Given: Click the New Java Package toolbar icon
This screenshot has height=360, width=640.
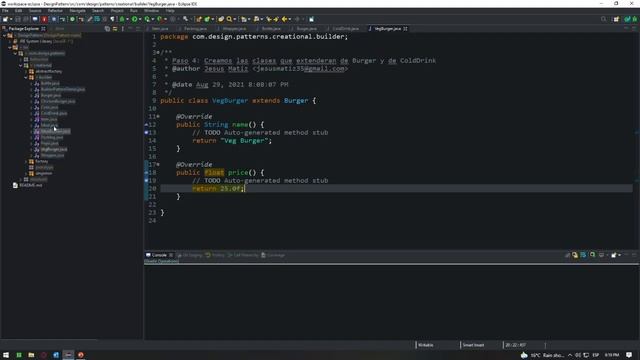Looking at the screenshot, I should pyautogui.click(x=199, y=19).
